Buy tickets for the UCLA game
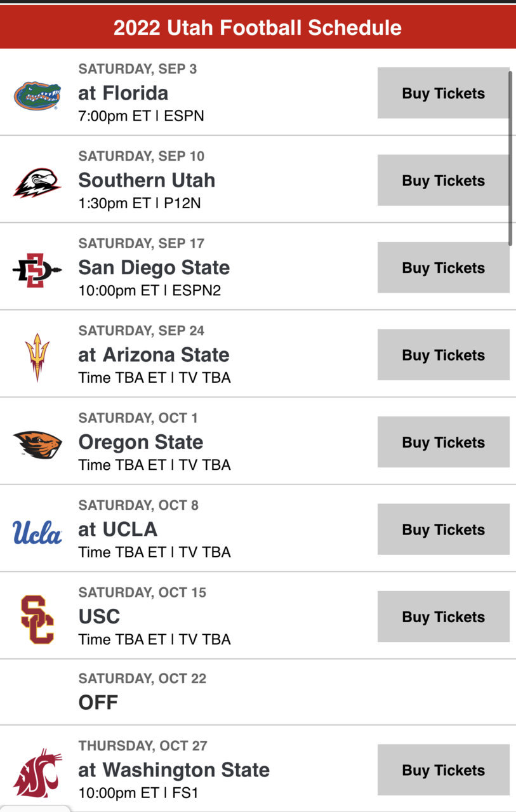 (x=444, y=529)
